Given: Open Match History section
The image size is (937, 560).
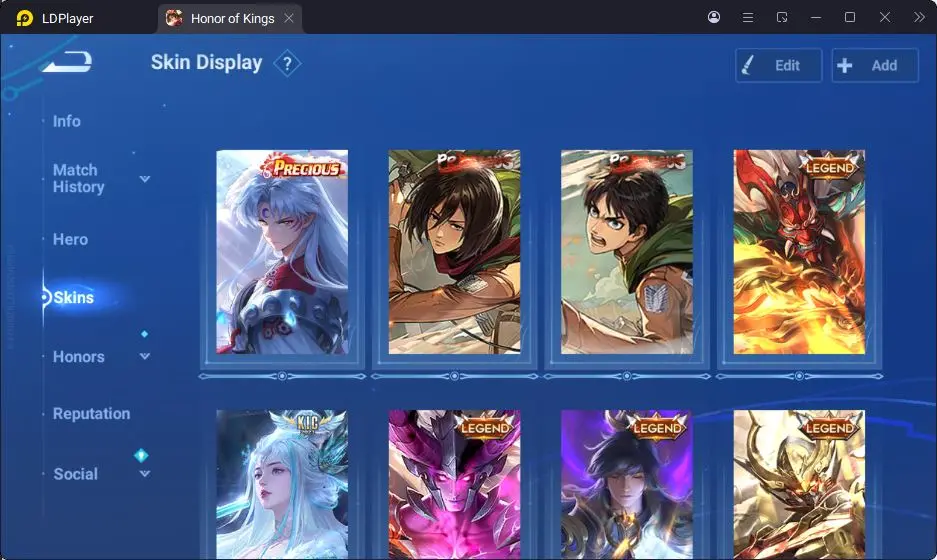Looking at the screenshot, I should (x=78, y=178).
